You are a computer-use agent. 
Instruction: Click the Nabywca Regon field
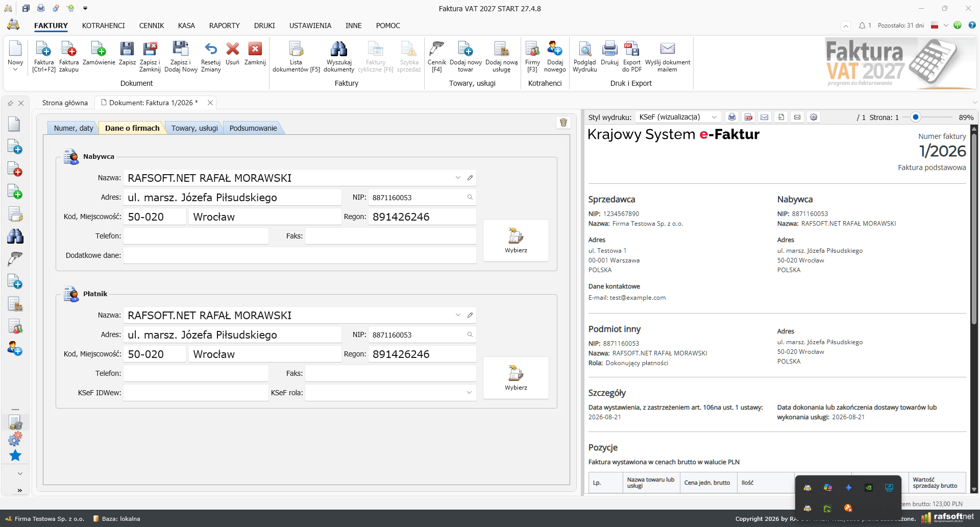click(x=423, y=217)
